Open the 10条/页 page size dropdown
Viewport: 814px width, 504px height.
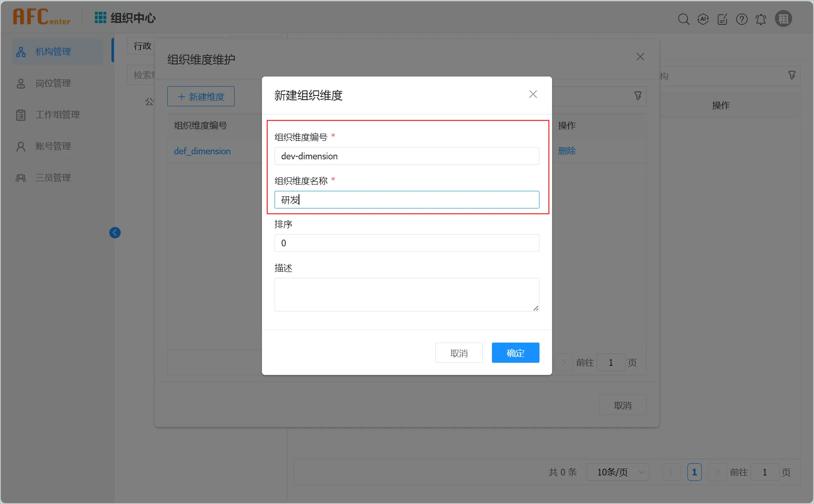coord(618,472)
